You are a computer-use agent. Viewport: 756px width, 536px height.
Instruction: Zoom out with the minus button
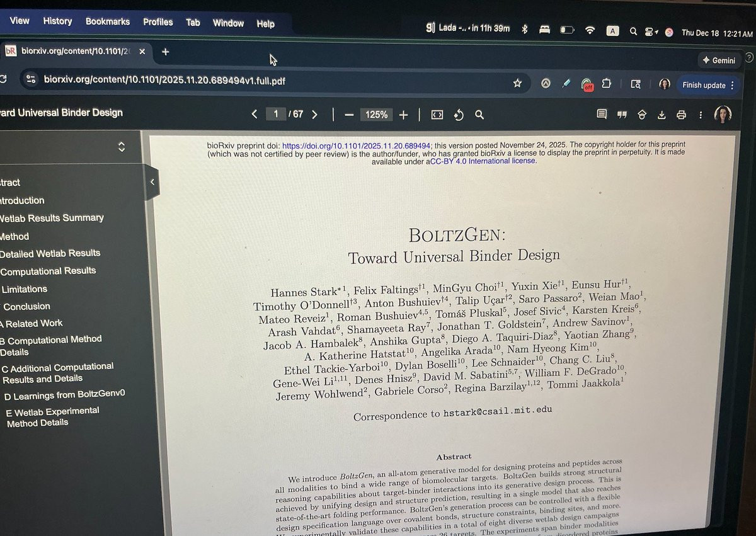click(348, 115)
